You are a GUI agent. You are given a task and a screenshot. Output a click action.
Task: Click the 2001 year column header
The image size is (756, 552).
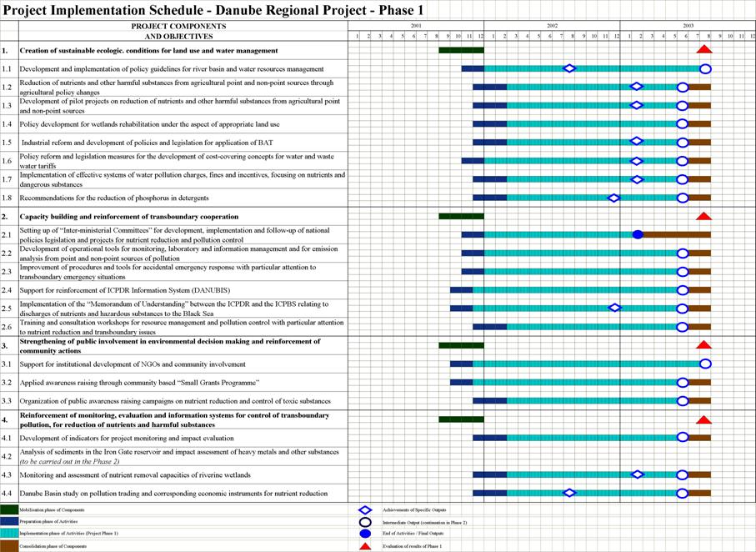click(x=416, y=27)
